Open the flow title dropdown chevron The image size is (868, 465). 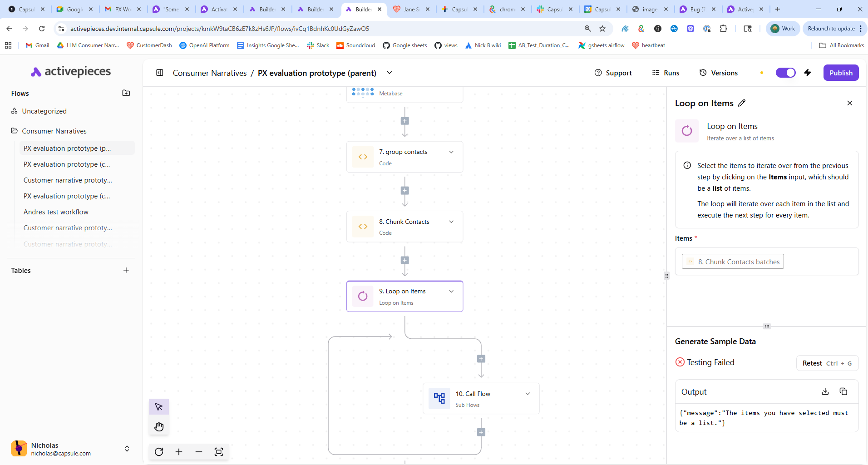tap(390, 73)
